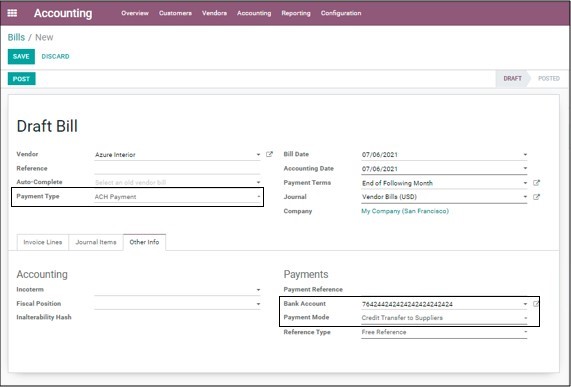Screen dimensions: 571x387
Task: Open Journal external link icon
Action: point(536,197)
